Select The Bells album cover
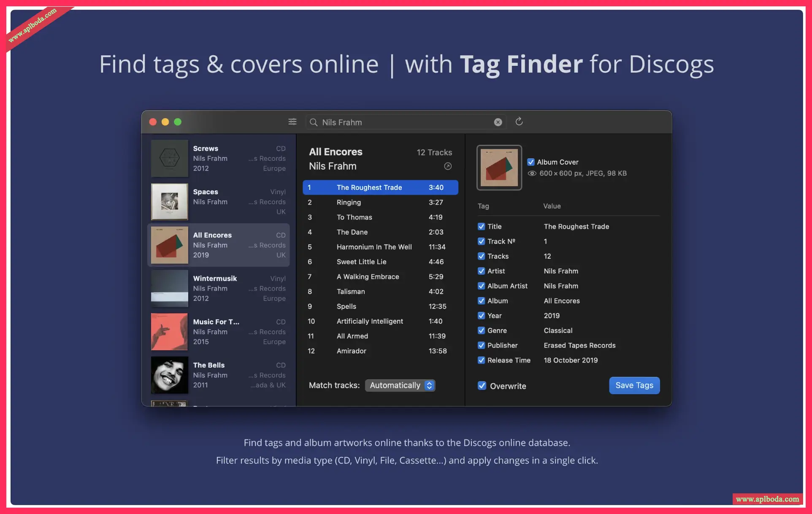The image size is (812, 514). 170,375
